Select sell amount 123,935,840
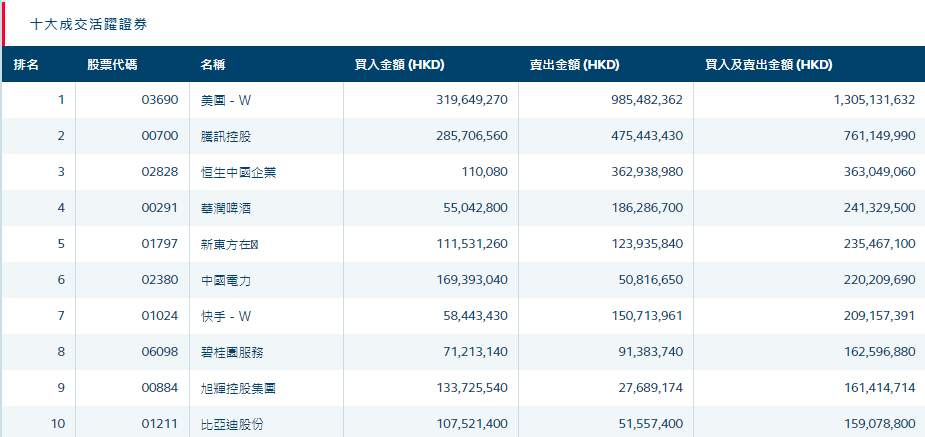Viewport: 925px width, 437px height. click(x=647, y=244)
